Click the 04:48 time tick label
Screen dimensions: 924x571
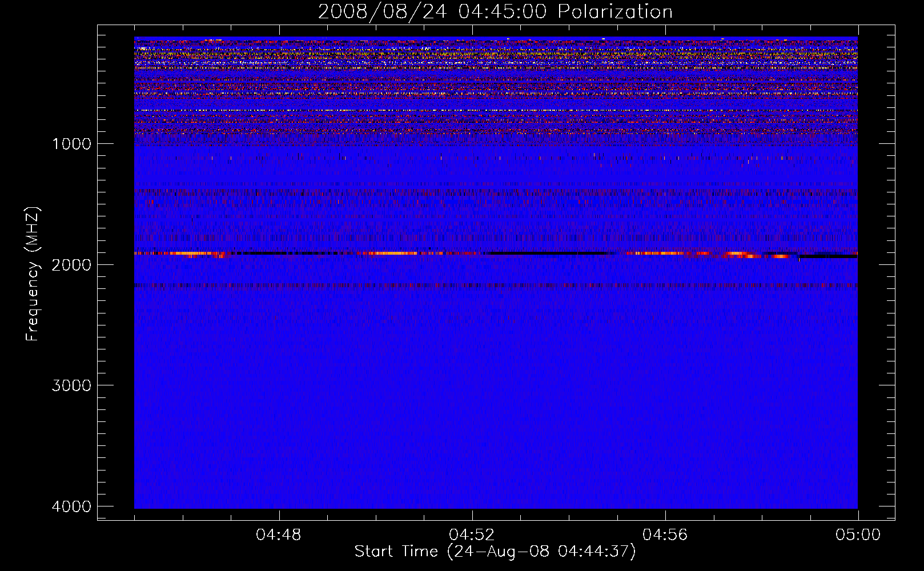tap(279, 535)
